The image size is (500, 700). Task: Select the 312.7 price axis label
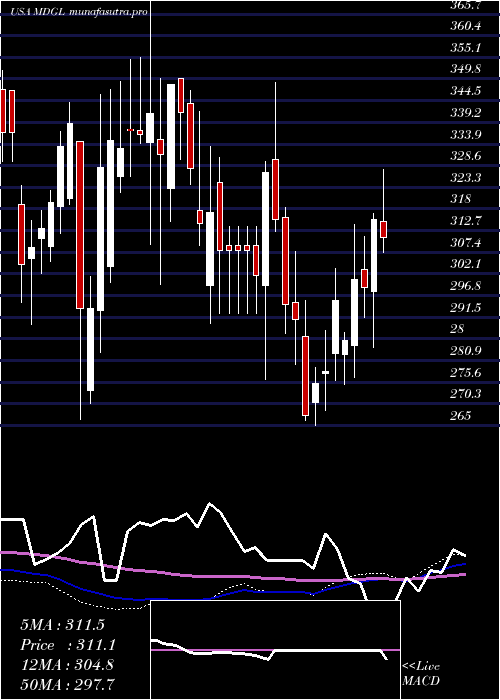pyautogui.click(x=466, y=221)
